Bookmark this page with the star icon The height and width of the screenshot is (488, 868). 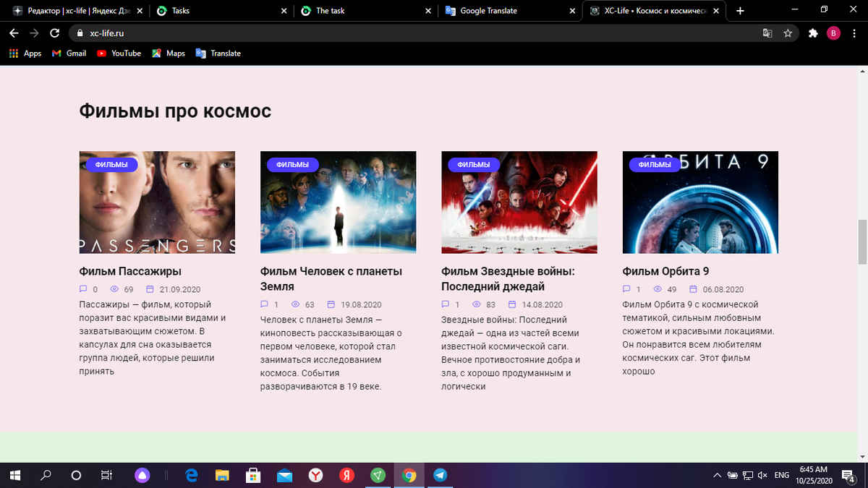point(788,33)
